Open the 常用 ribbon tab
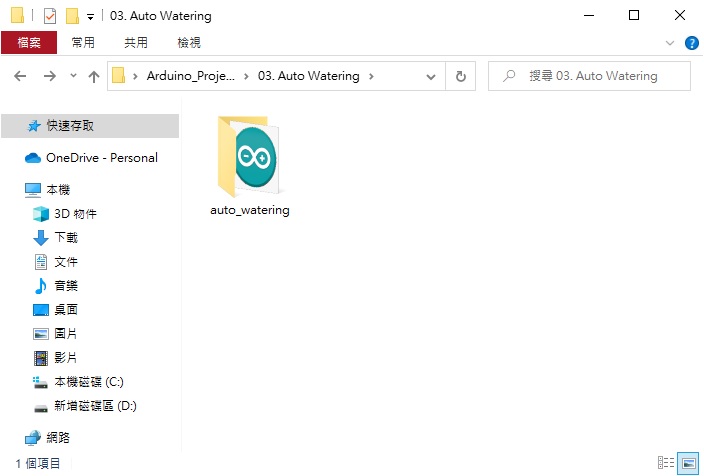Screen dimensions: 704x476 pos(83,43)
